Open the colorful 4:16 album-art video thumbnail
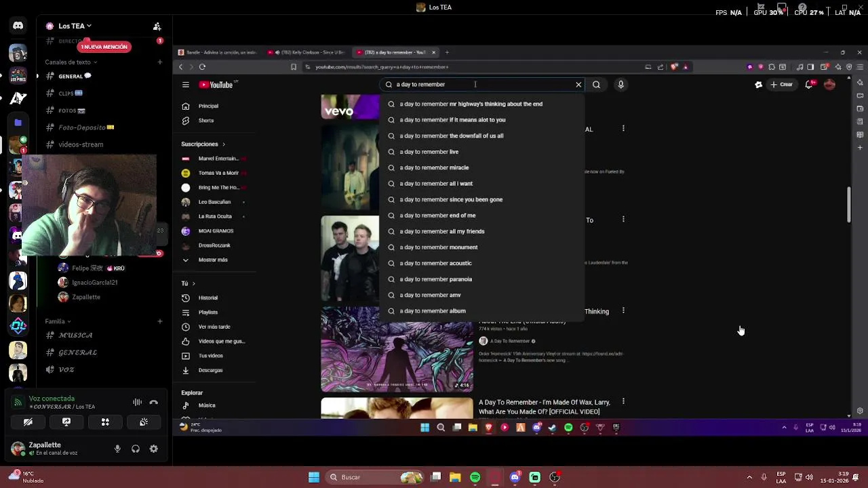The image size is (868, 488). click(397, 349)
